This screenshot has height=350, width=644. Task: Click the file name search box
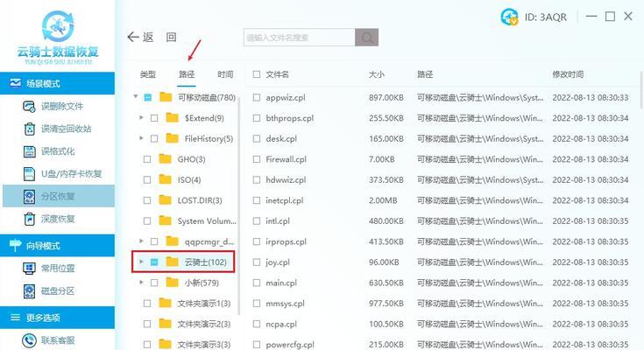(299, 38)
